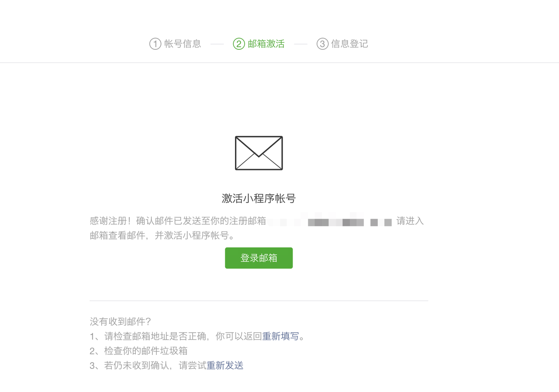Click the large envelope mail icon

[259, 153]
